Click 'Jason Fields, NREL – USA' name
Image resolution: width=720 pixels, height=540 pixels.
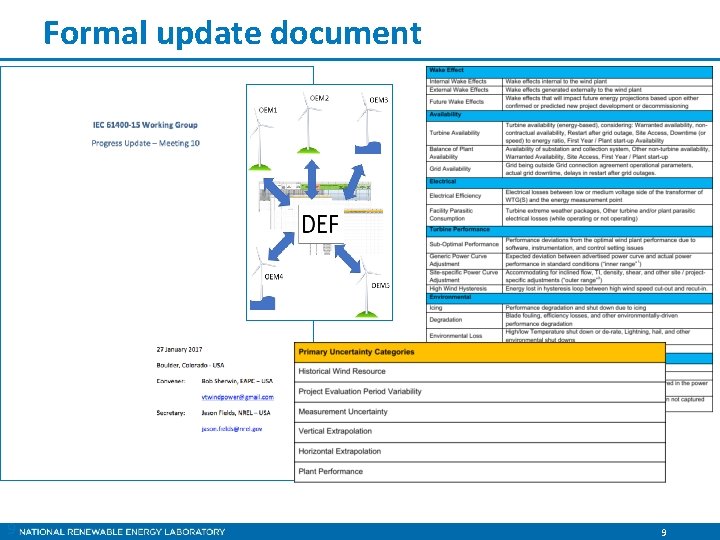click(236, 413)
